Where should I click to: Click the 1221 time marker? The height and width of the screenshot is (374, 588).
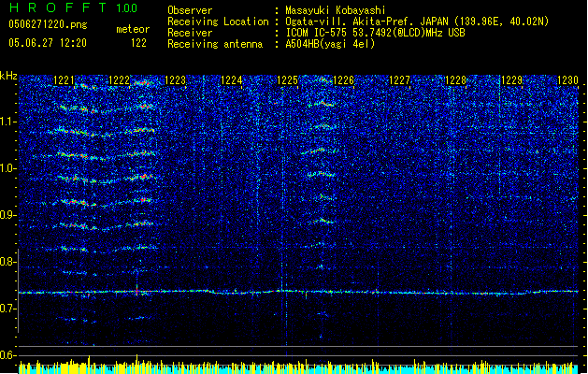click(x=65, y=79)
